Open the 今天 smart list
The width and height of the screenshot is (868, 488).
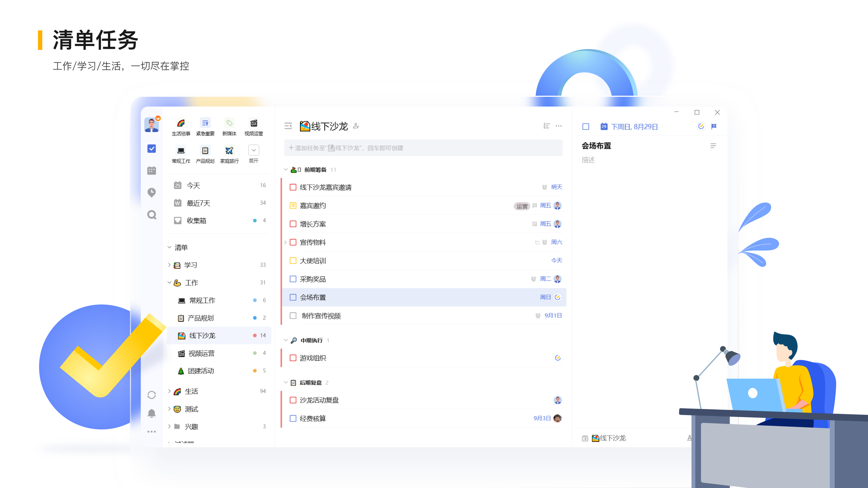tap(193, 185)
